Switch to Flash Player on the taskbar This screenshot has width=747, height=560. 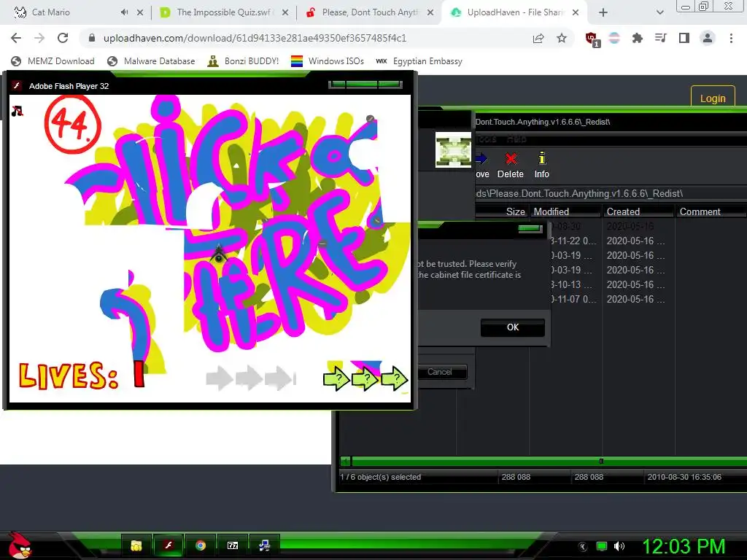pos(169,545)
